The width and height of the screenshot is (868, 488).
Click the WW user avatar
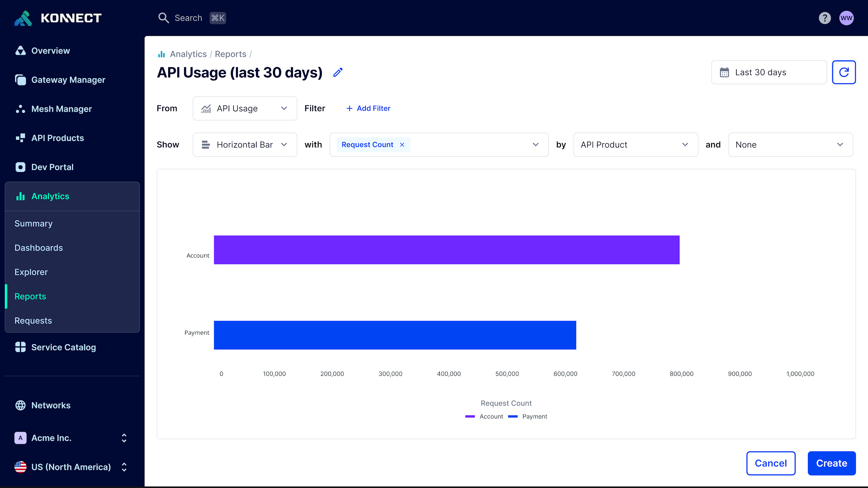[x=846, y=18]
